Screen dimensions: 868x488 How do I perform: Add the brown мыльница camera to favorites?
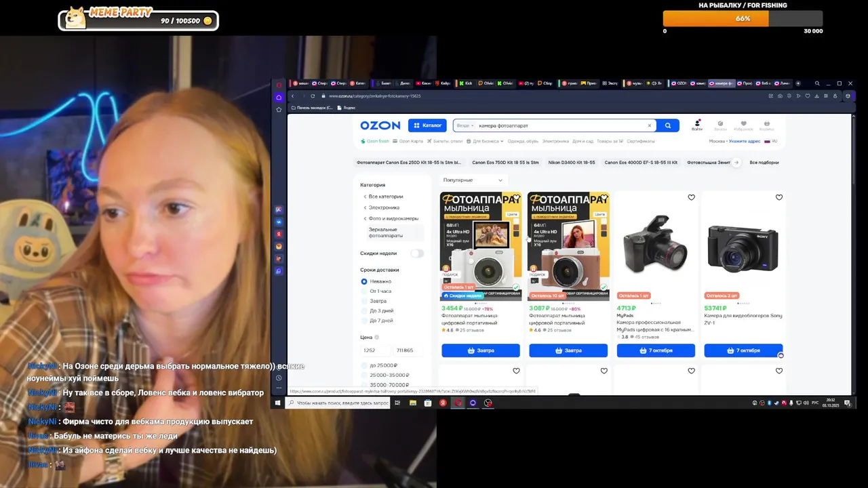click(604, 198)
